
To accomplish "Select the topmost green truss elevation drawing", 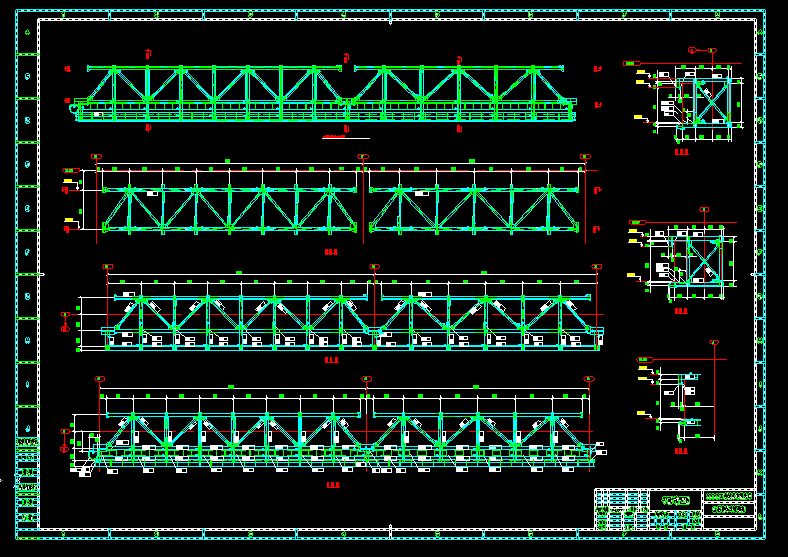I will 325,94.
